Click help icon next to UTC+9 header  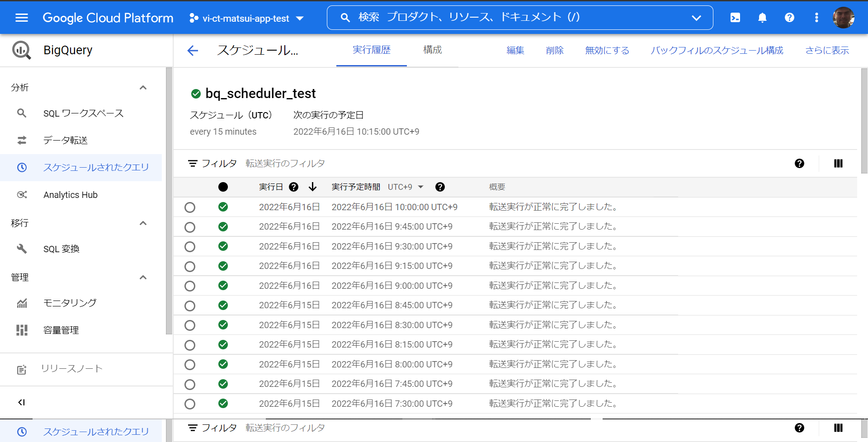click(x=440, y=187)
